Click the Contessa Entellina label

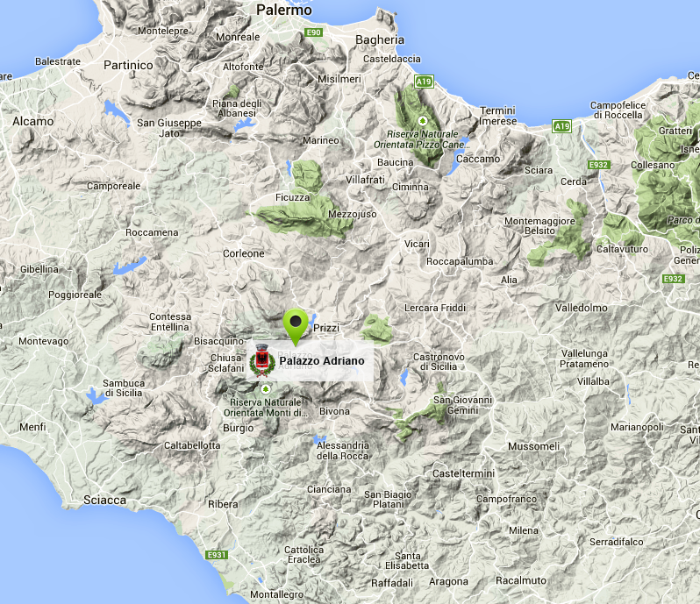(170, 322)
